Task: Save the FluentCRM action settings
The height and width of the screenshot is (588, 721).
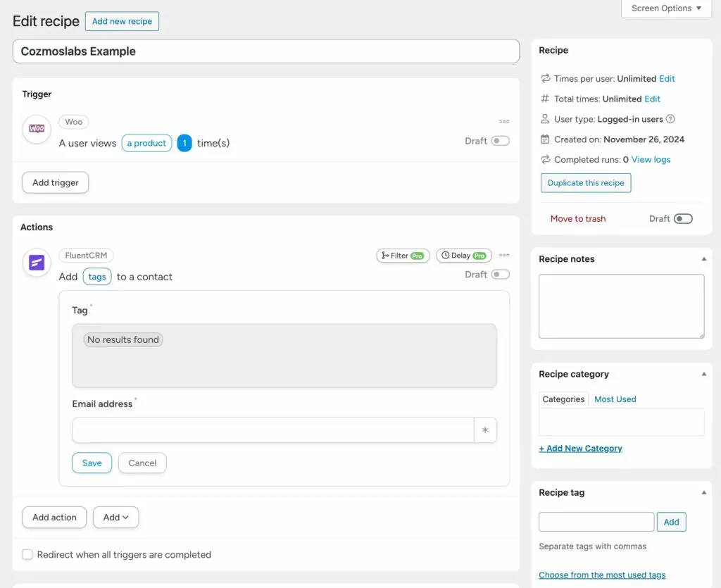Action: pos(92,463)
